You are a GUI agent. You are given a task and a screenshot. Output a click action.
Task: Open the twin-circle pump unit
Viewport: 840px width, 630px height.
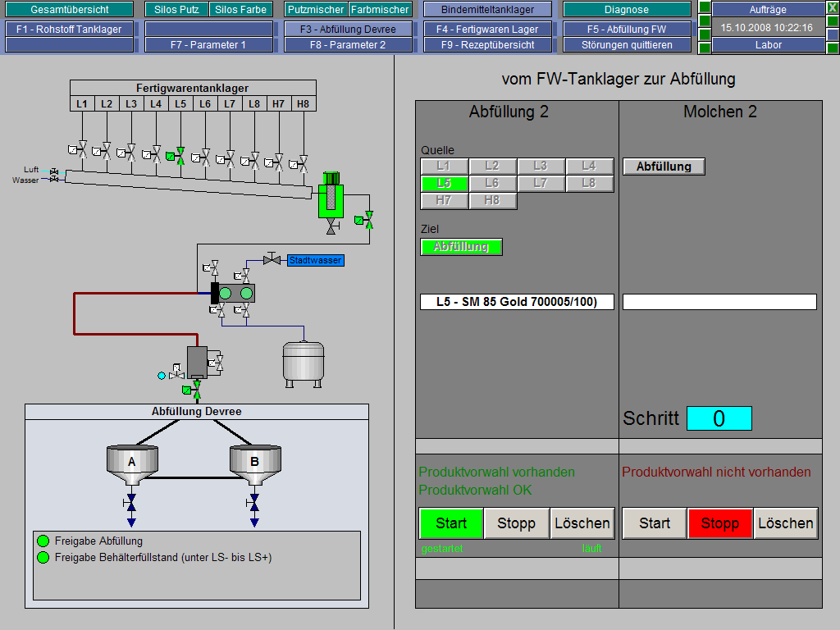click(235, 293)
